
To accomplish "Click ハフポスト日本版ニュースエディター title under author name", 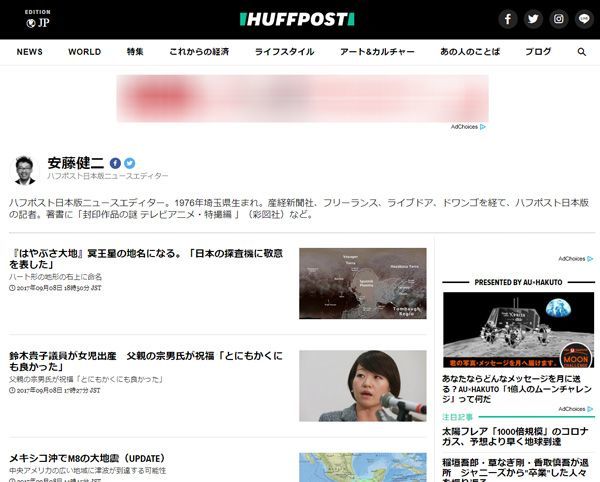I will [108, 176].
